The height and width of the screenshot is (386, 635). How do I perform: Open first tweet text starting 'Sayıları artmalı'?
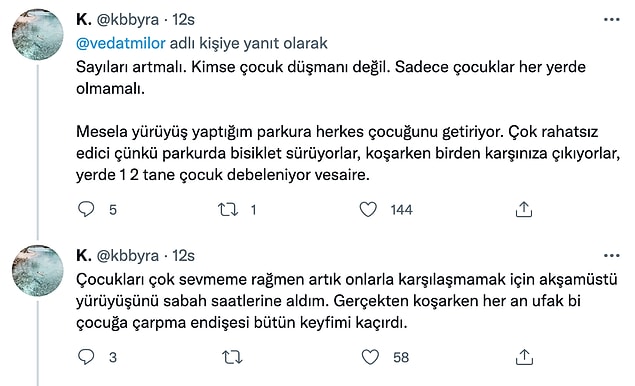pos(348,121)
